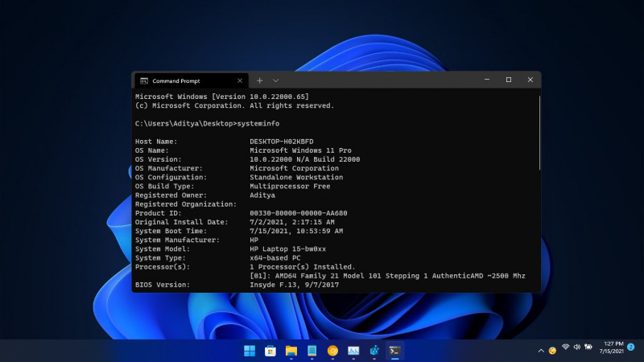Open the terminal profiles dropdown arrow

[x=275, y=81]
